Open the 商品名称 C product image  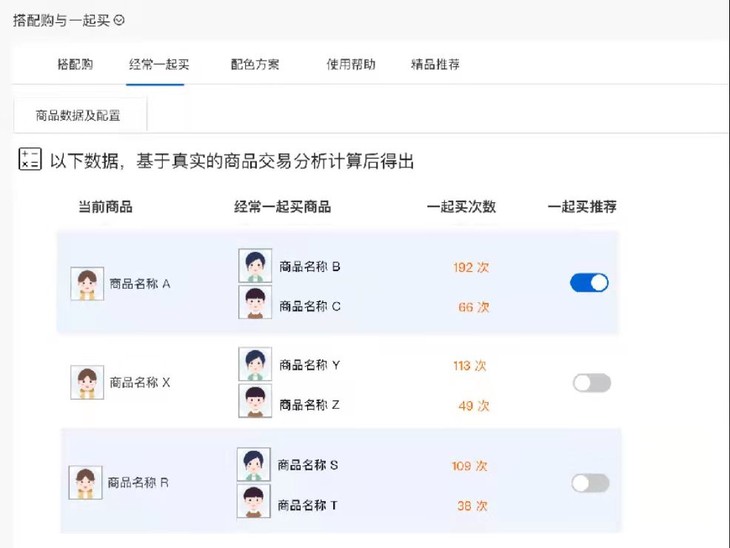click(x=255, y=302)
